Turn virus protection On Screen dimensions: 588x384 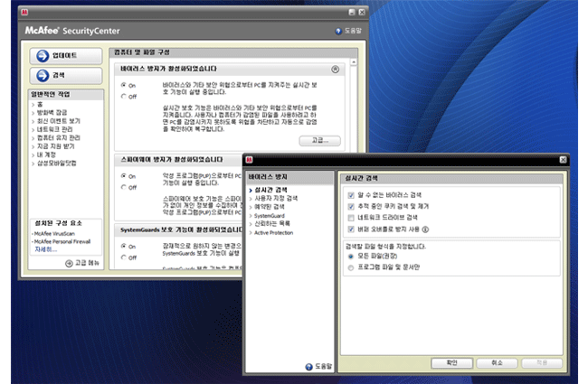pyautogui.click(x=123, y=86)
